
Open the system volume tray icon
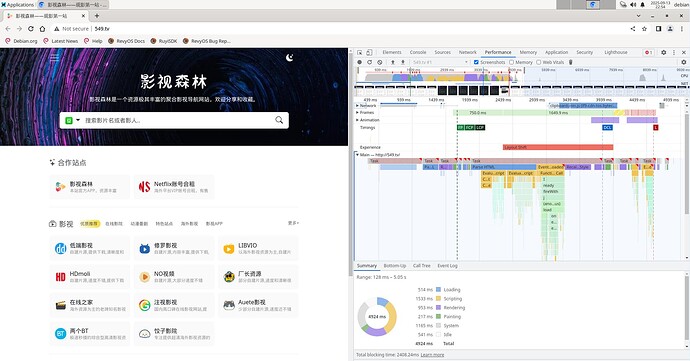click(x=633, y=4)
